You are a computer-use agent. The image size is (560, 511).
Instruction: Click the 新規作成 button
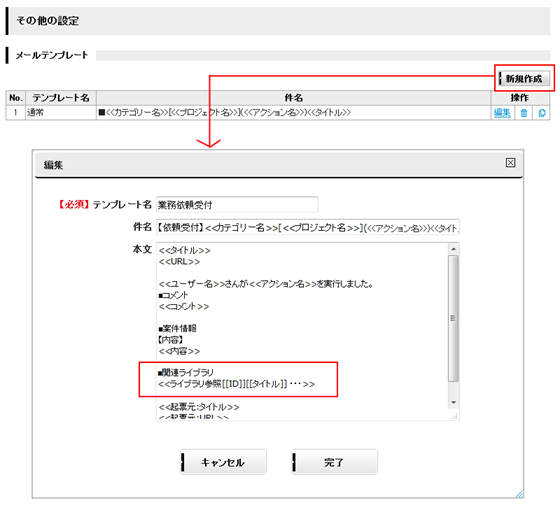[524, 78]
